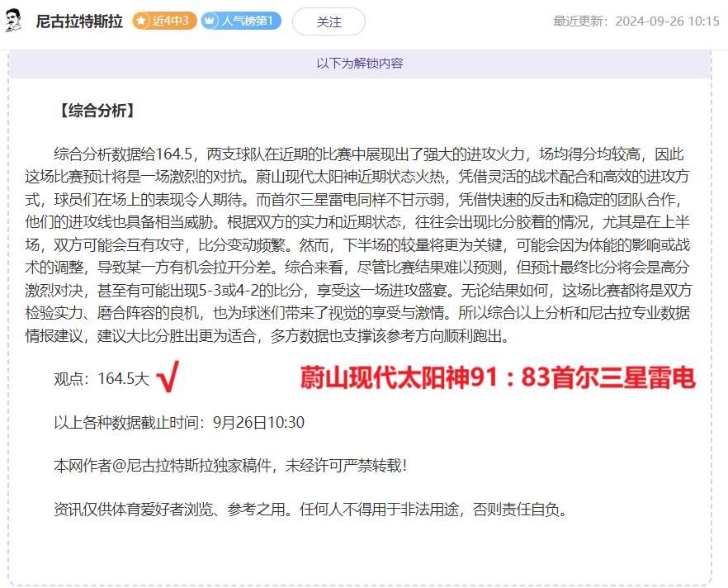The image size is (728, 588).
Task: Click the line 以上各种数据截止时间：9月26日10:30
Action: point(179,422)
